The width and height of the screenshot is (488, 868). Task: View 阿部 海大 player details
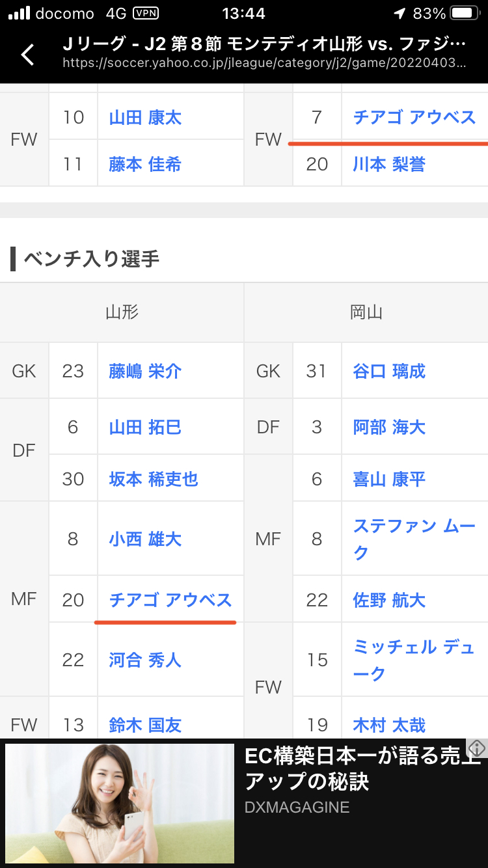pos(389,427)
